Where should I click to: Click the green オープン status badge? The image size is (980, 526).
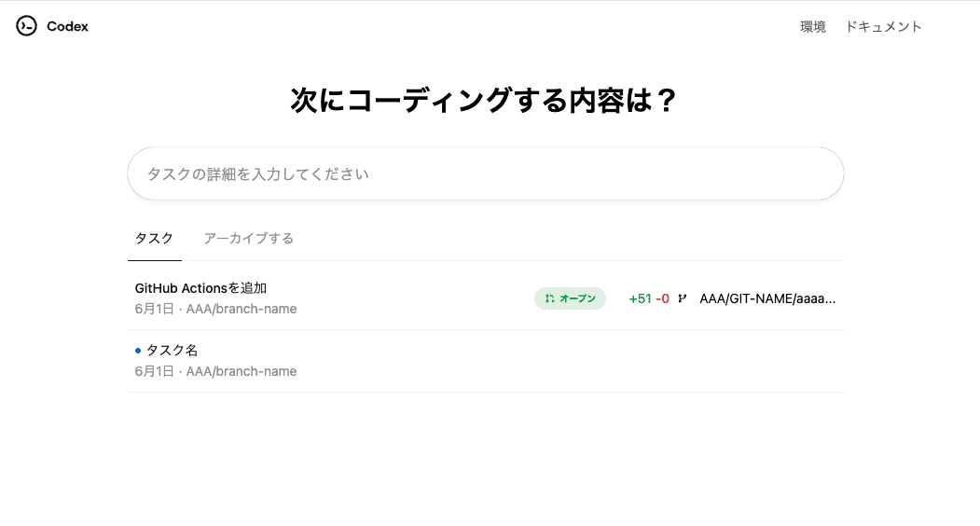click(570, 298)
